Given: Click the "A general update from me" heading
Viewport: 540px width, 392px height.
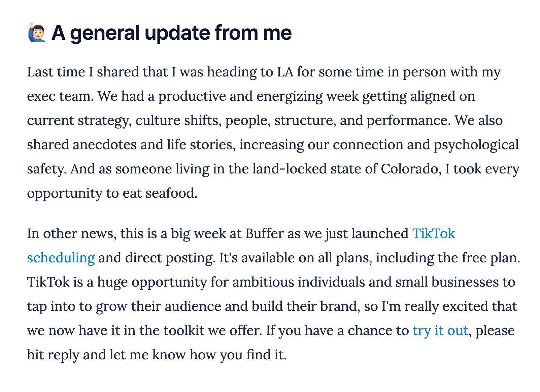Looking at the screenshot, I should coord(171,33).
